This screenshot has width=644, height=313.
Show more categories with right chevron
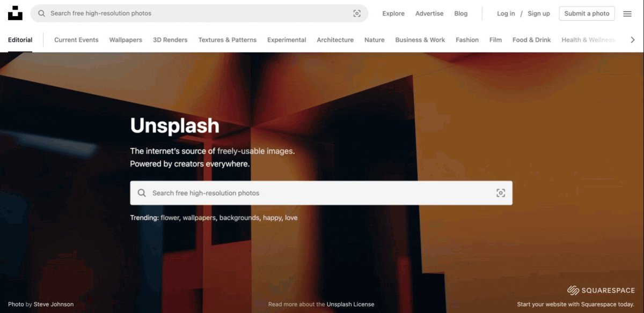633,40
